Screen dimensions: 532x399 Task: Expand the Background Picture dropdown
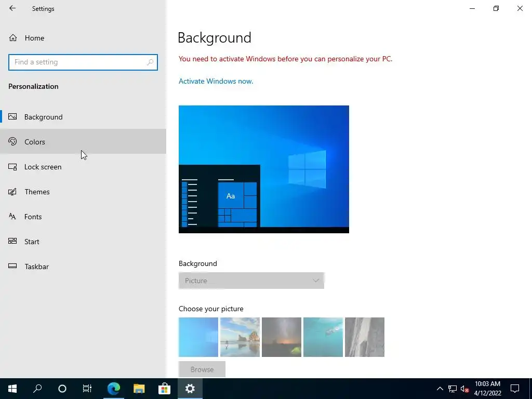pyautogui.click(x=251, y=281)
